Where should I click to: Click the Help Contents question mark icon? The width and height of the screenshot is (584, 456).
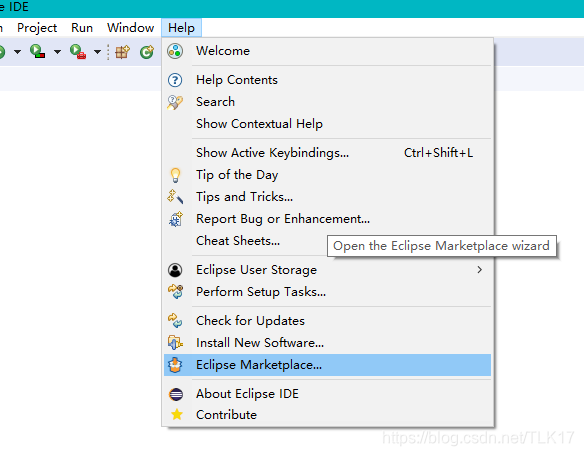(175, 80)
